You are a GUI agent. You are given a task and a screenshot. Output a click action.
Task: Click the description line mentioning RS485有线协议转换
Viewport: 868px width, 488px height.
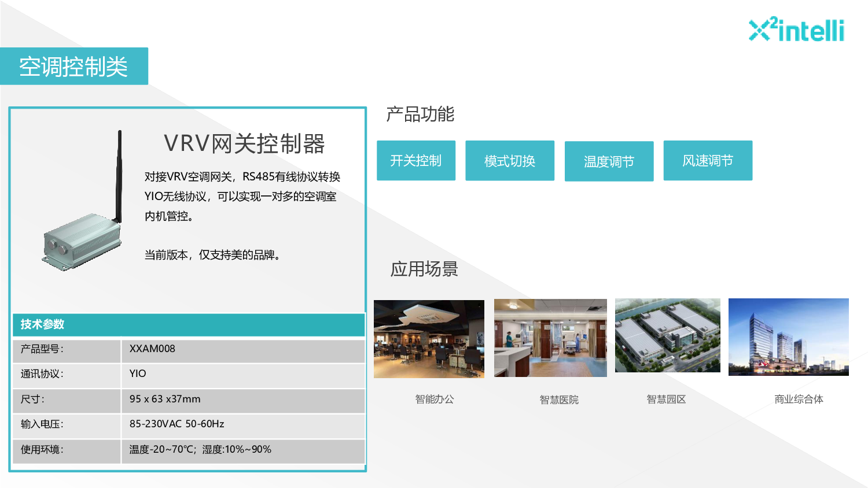click(242, 177)
